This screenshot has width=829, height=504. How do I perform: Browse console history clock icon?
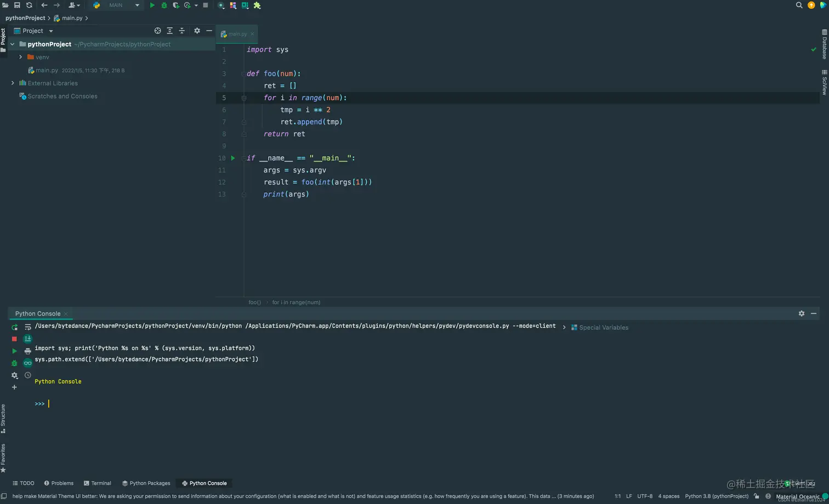(x=28, y=375)
